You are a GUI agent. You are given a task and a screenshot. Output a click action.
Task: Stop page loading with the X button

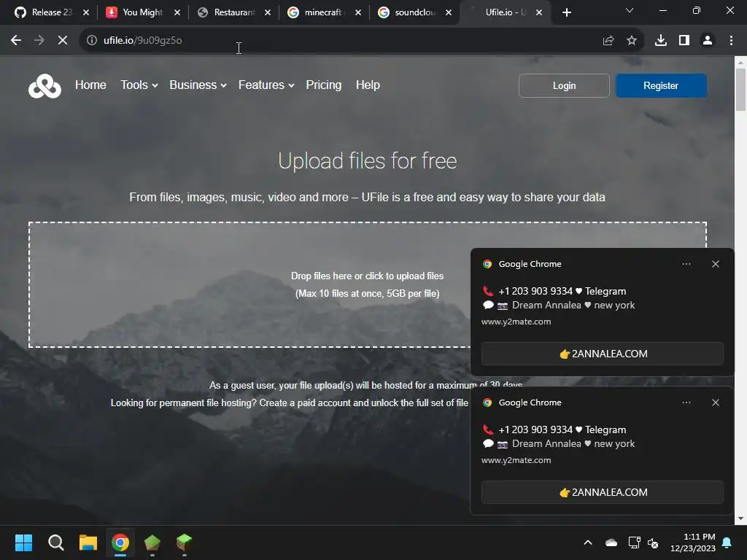pyautogui.click(x=63, y=41)
